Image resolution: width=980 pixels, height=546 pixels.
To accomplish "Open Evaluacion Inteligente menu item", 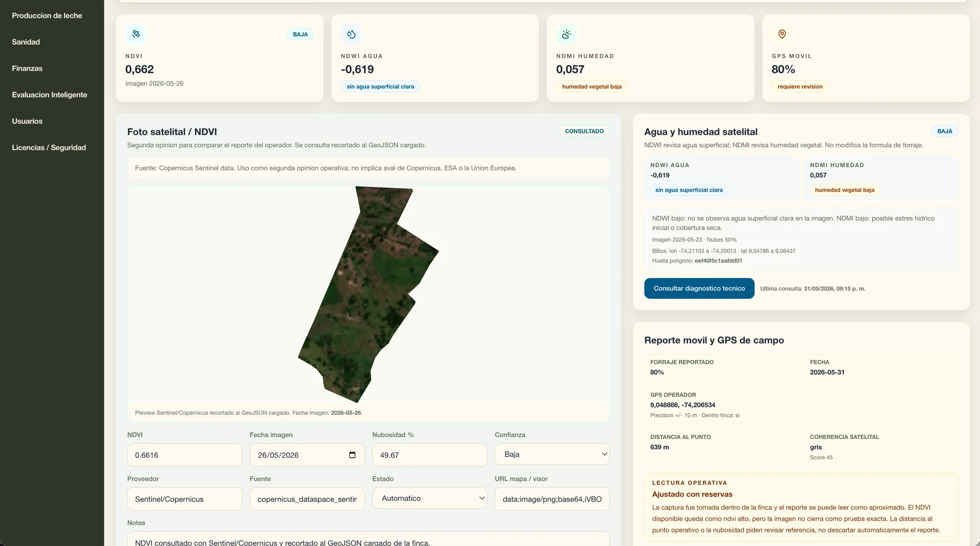I will click(x=50, y=95).
